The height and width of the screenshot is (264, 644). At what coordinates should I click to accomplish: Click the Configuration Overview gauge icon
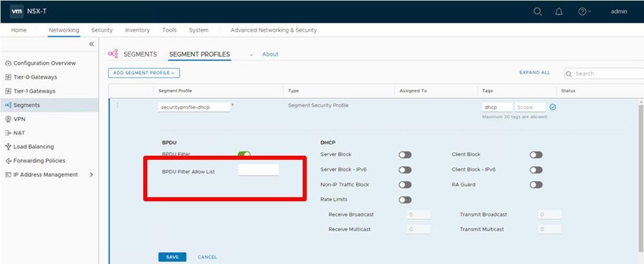pyautogui.click(x=8, y=63)
